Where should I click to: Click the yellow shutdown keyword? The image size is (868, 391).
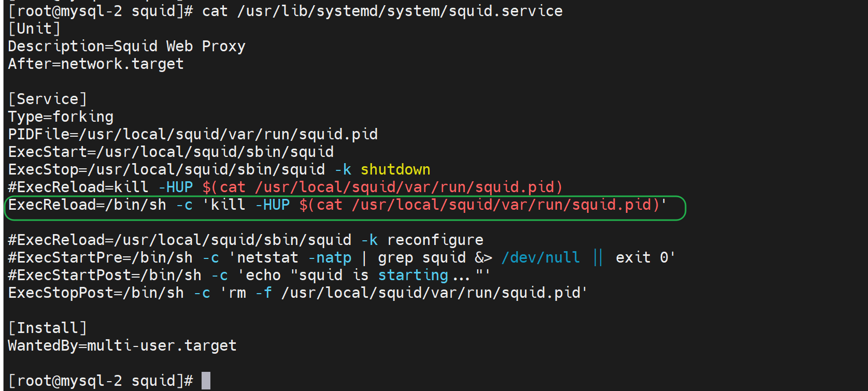click(x=395, y=169)
